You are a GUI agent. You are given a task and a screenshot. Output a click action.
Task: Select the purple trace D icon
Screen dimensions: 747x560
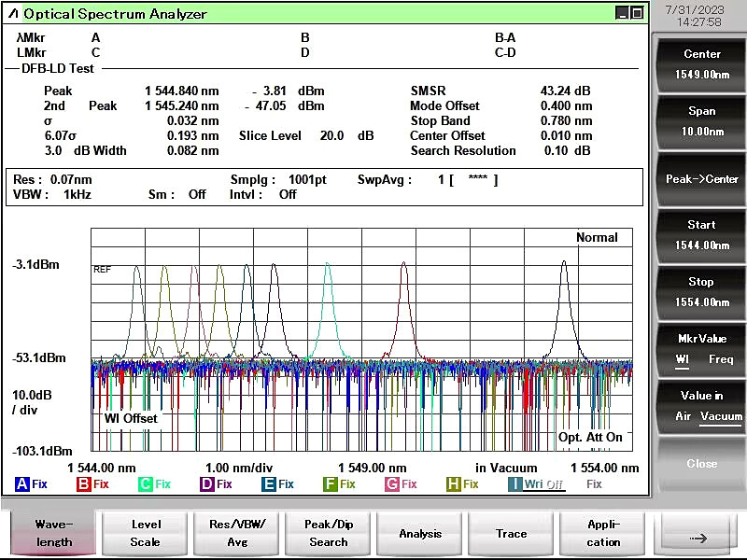pyautogui.click(x=206, y=484)
